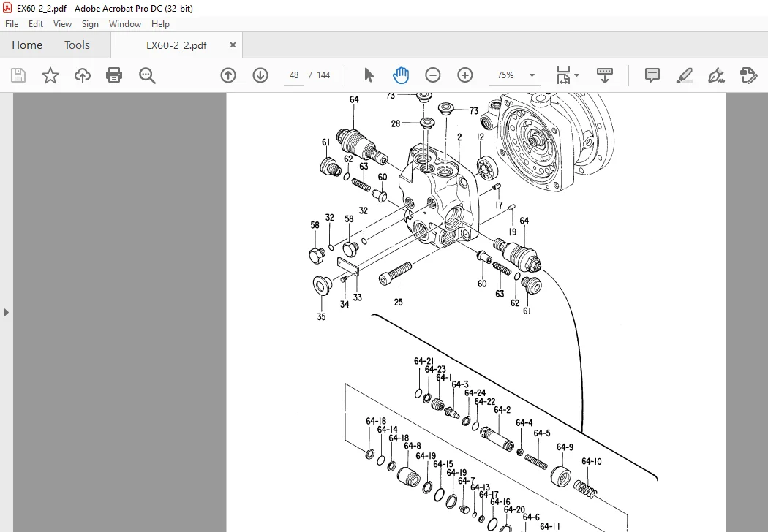Click part label 64-21 in the diagram
The width and height of the screenshot is (768, 532).
[x=423, y=361]
